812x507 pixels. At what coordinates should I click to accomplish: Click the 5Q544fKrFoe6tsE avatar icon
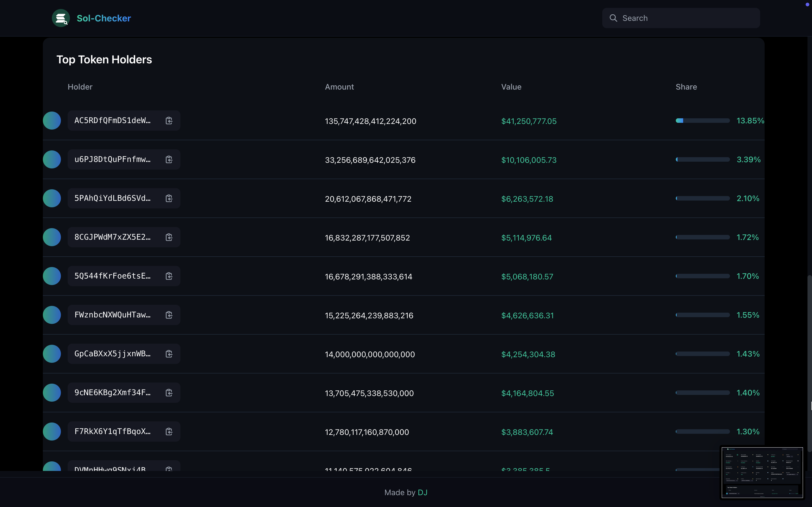[52, 276]
